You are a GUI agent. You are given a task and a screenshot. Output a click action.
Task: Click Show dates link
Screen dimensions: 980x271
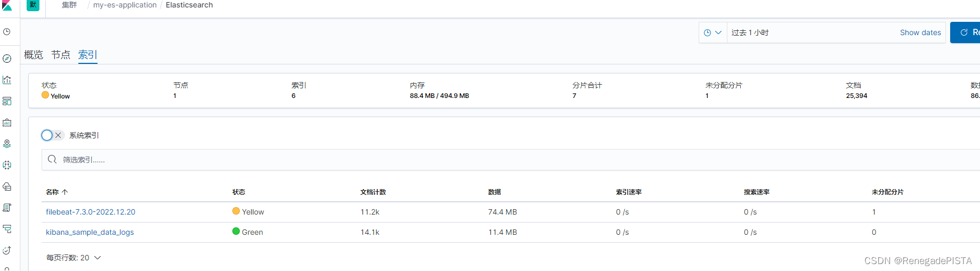click(920, 32)
